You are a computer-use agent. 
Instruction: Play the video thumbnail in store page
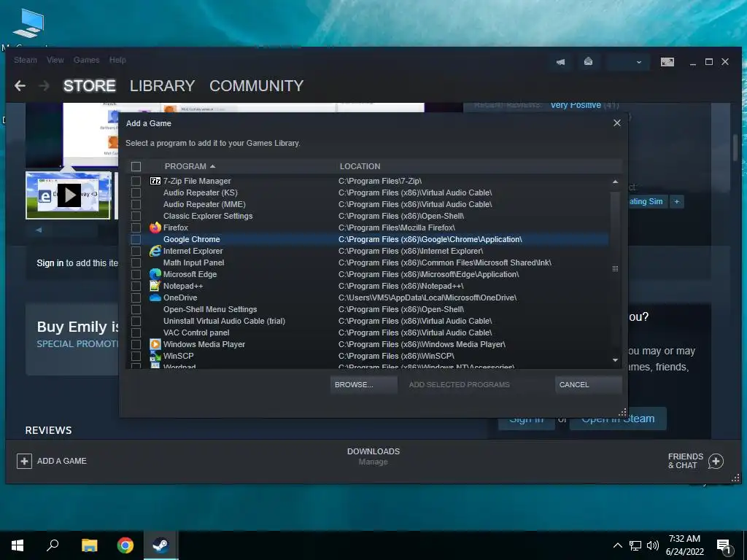[x=69, y=195]
